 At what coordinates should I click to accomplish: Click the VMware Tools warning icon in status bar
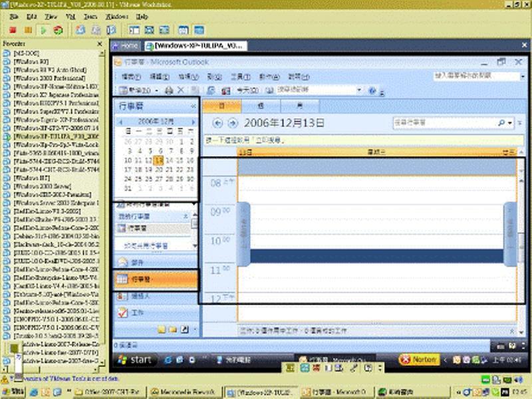(x=5, y=379)
